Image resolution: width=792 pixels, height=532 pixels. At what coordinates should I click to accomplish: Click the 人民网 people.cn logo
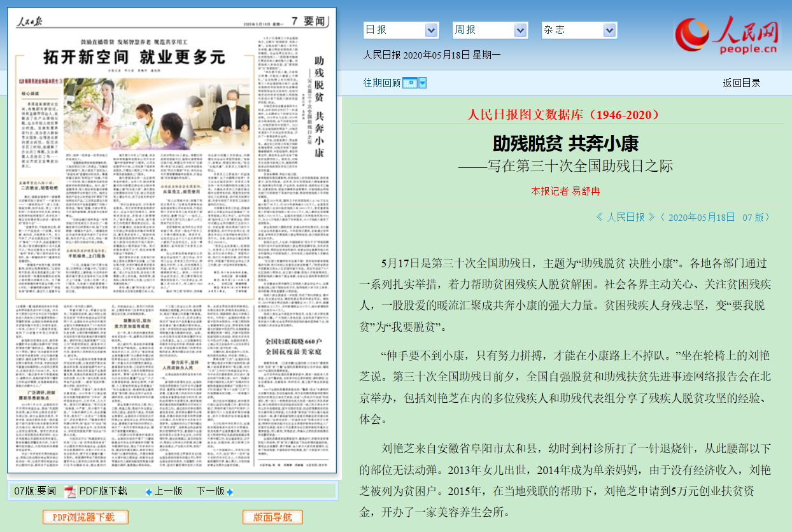click(x=726, y=36)
